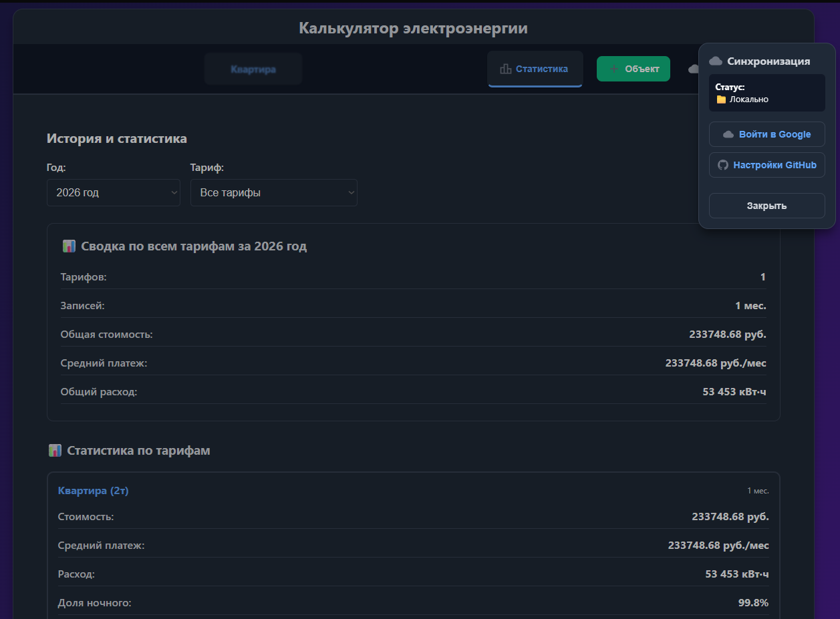Click the GitHub logo in Настройки GitHub
Screen dimensions: 840x619
point(722,165)
